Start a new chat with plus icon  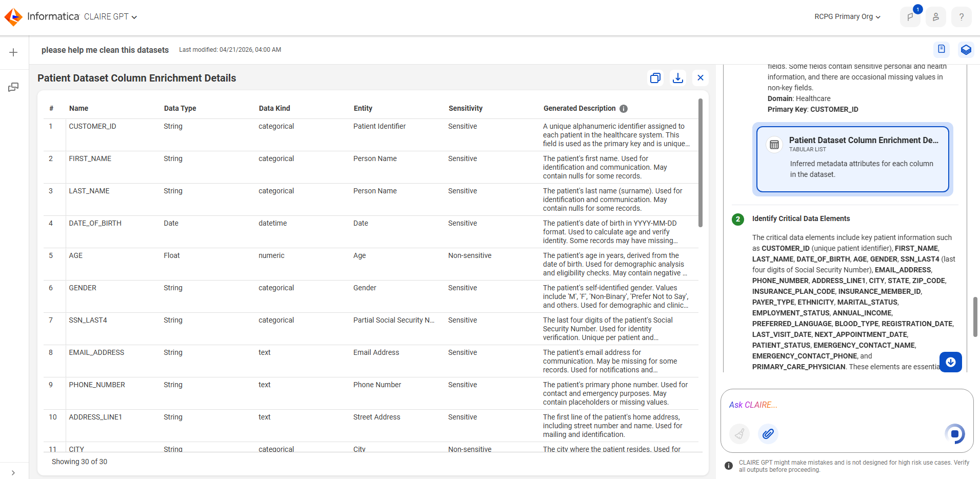click(14, 52)
